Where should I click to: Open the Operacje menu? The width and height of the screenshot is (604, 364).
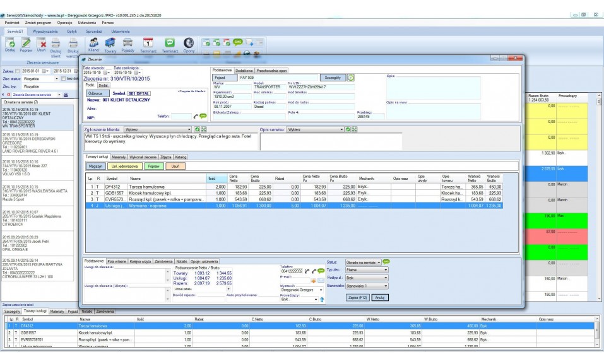click(x=64, y=23)
